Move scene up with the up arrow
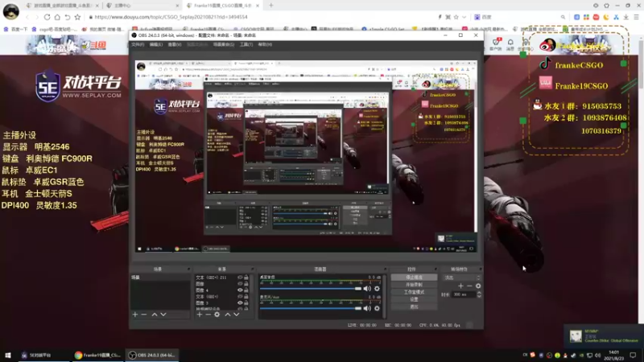The image size is (644, 362). tap(155, 315)
